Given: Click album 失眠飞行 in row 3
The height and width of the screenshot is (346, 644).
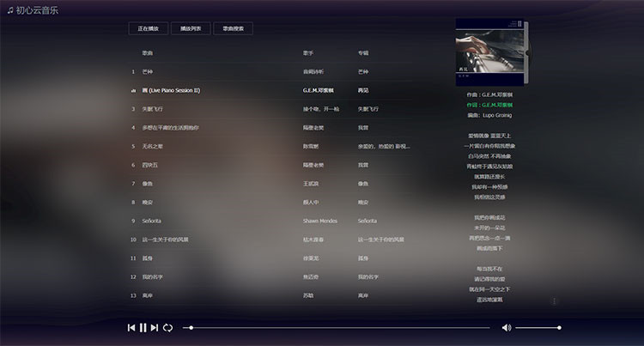Looking at the screenshot, I should click(368, 109).
